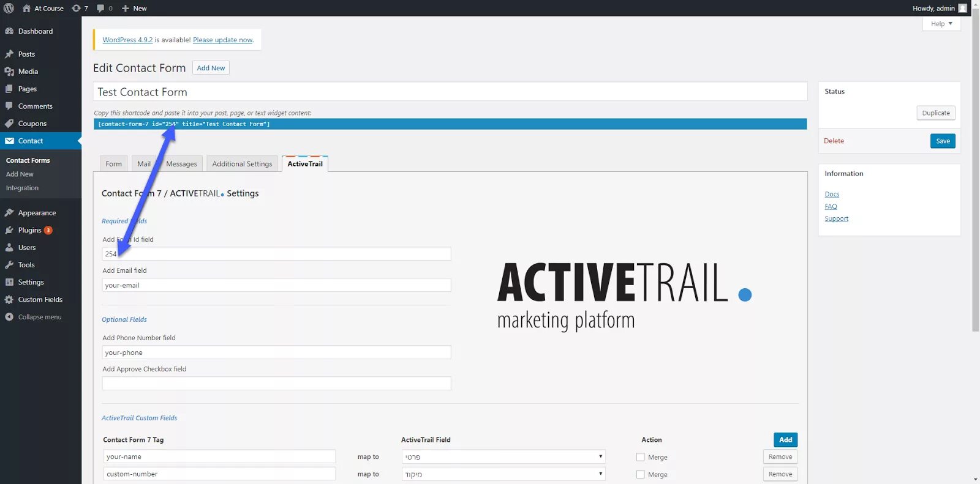980x484 pixels.
Task: Click the blue Add button
Action: pyautogui.click(x=785, y=440)
